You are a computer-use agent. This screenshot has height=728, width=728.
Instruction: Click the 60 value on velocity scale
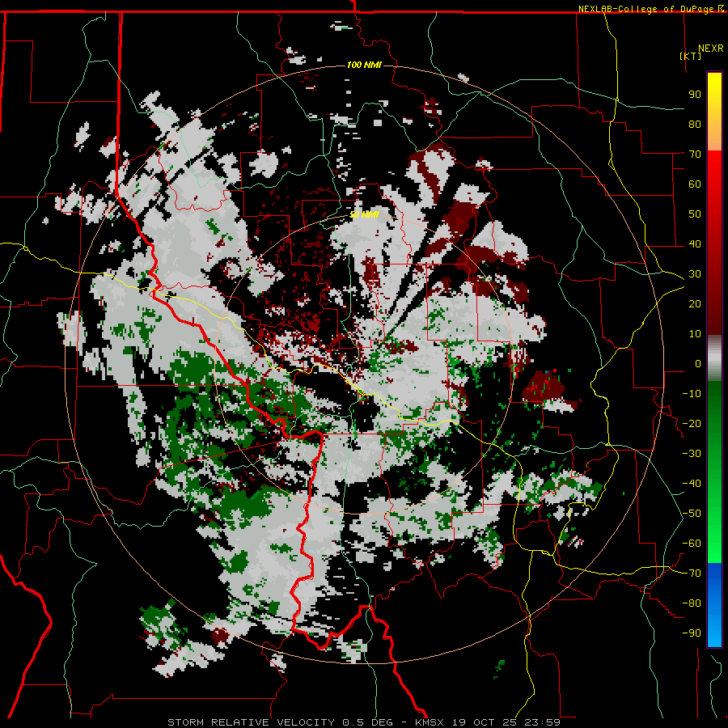coord(695,184)
